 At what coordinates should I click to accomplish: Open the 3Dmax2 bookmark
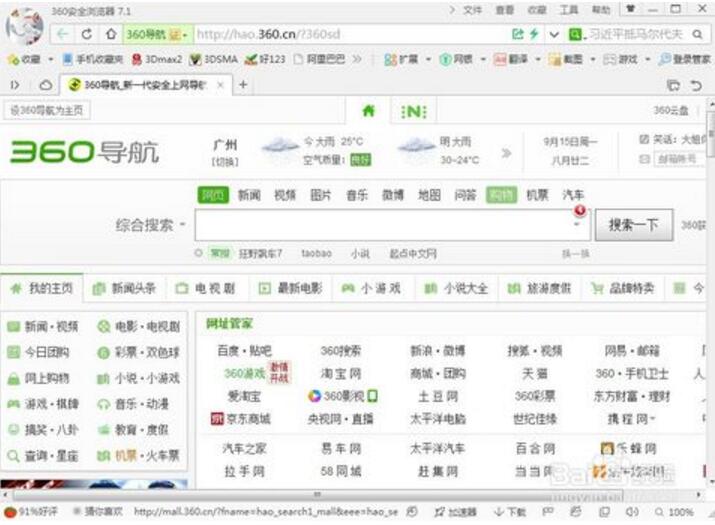pos(157,59)
